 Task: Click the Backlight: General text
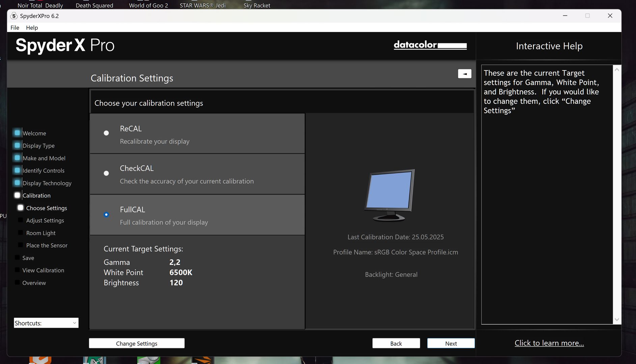pyautogui.click(x=391, y=274)
